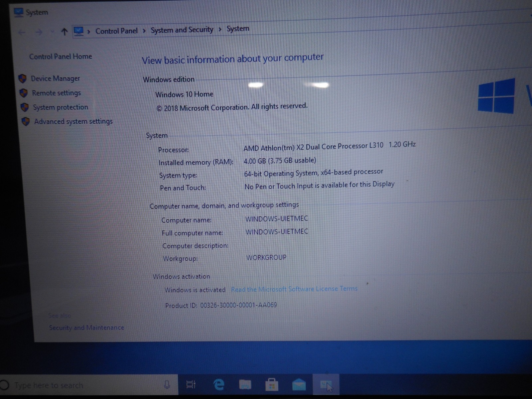Open Microsoft Store from taskbar
The height and width of the screenshot is (399, 532).
point(272,385)
